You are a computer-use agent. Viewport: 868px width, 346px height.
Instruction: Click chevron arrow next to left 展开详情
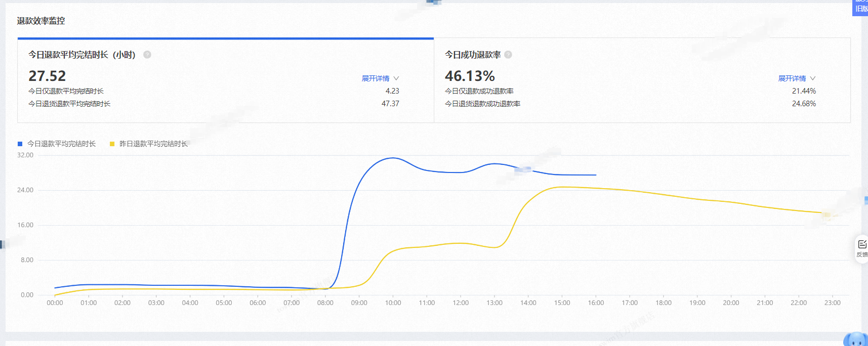(x=396, y=78)
